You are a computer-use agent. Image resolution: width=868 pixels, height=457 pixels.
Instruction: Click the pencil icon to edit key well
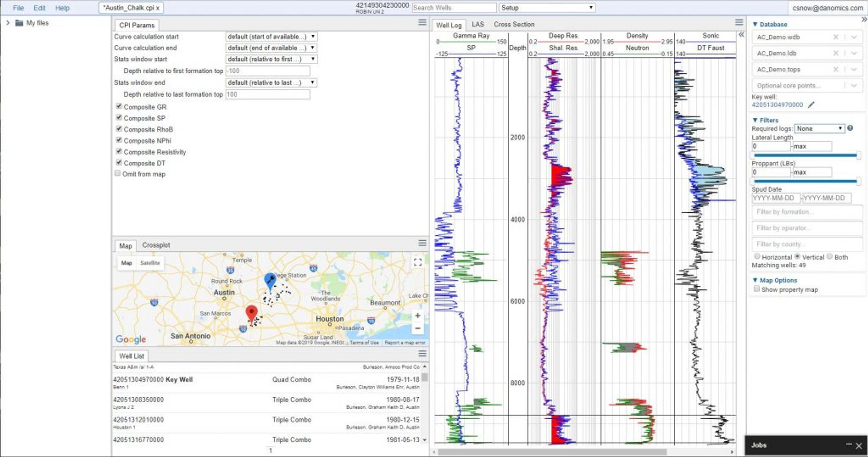pyautogui.click(x=811, y=105)
